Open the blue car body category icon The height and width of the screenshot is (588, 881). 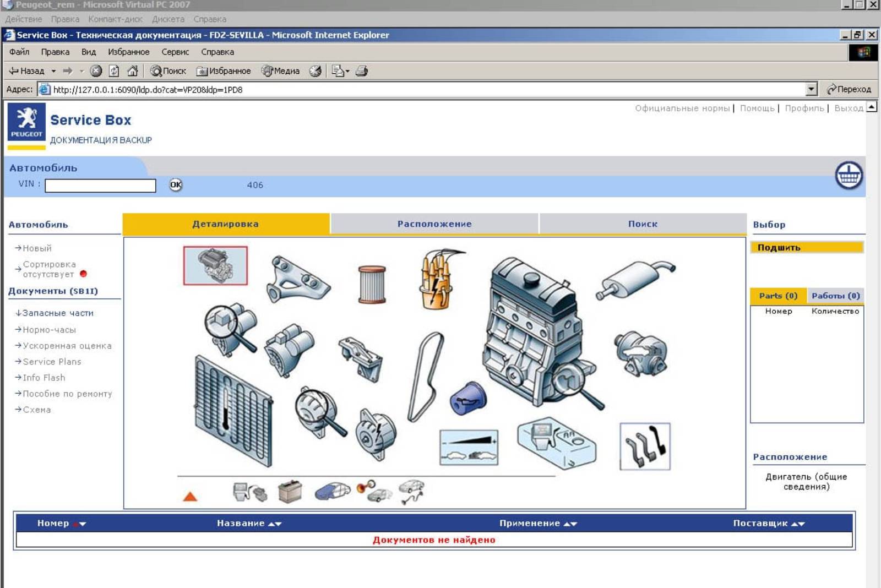point(333,491)
